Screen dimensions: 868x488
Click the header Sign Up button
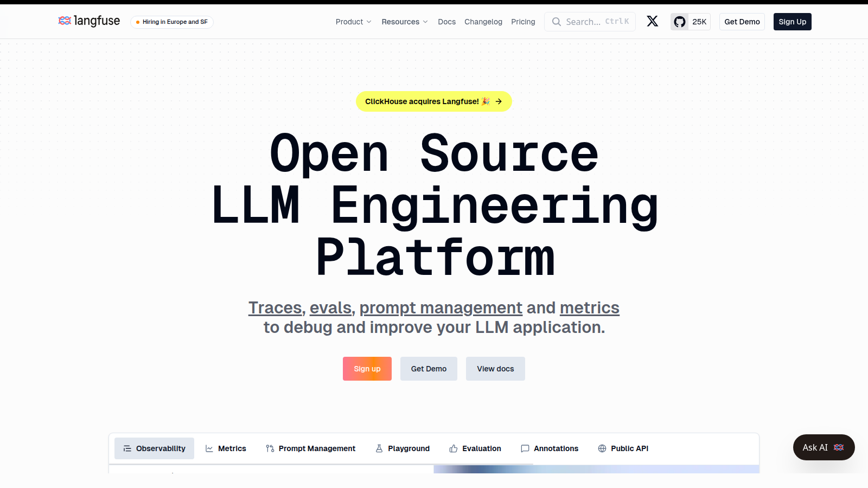pos(793,22)
